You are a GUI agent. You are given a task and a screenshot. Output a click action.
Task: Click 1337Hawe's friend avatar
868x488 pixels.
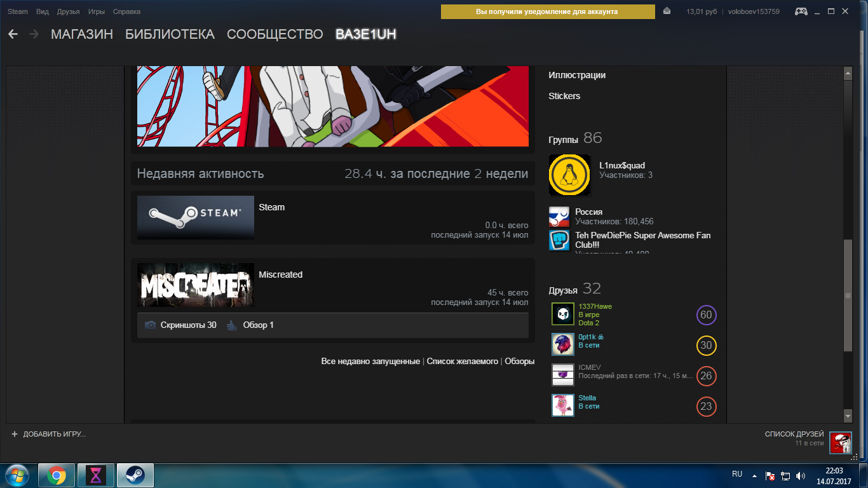point(563,314)
